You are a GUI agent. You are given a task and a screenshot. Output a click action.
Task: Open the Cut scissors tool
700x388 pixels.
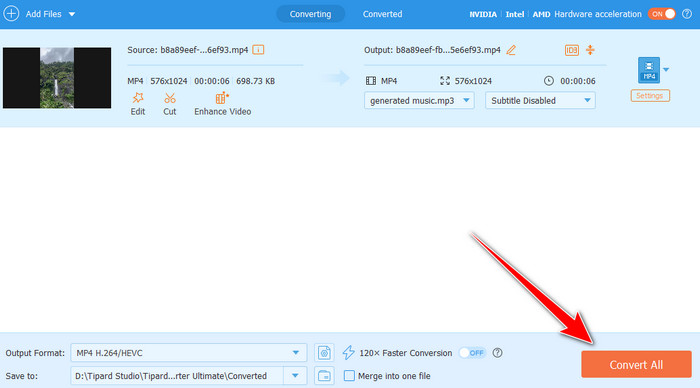pyautogui.click(x=170, y=104)
